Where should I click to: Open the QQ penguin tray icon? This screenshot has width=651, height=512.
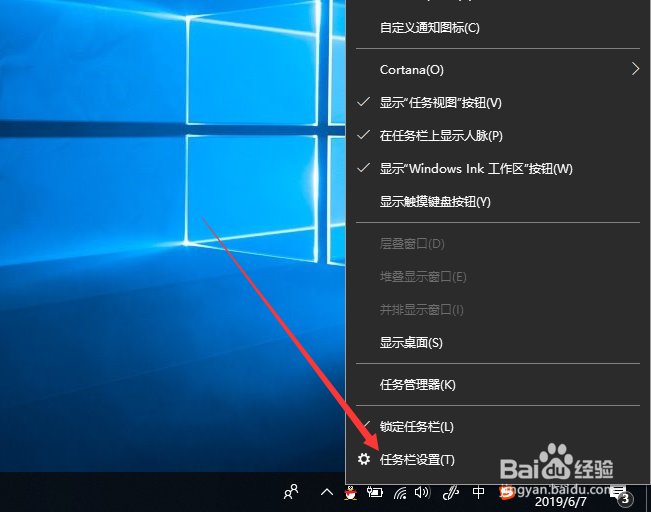(351, 493)
